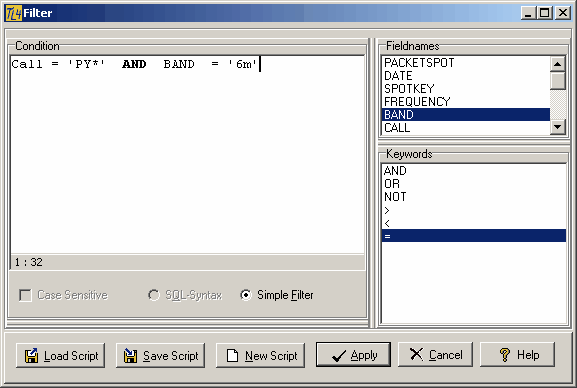Select CALL in the Fieldnames list
This screenshot has width=577, height=388.
pos(466,128)
